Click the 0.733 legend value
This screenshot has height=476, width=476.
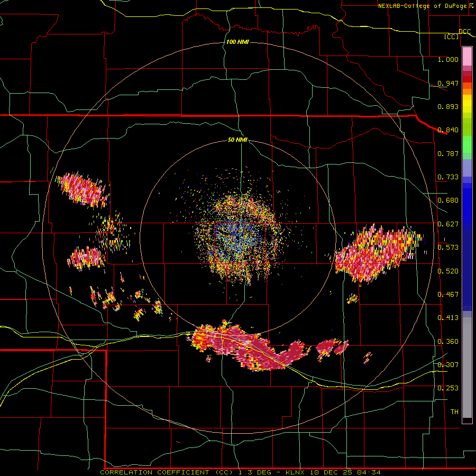448,177
